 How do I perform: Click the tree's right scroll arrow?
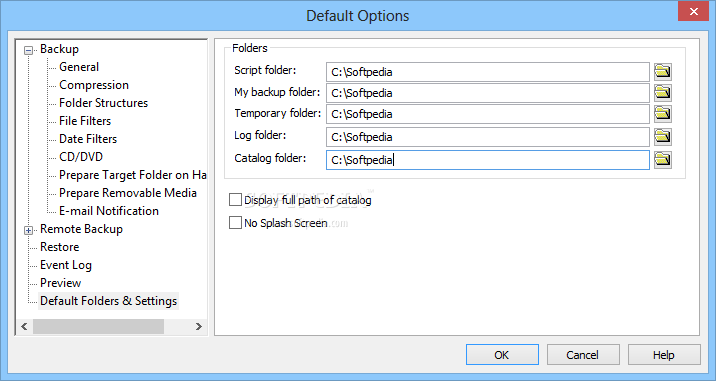pos(199,326)
